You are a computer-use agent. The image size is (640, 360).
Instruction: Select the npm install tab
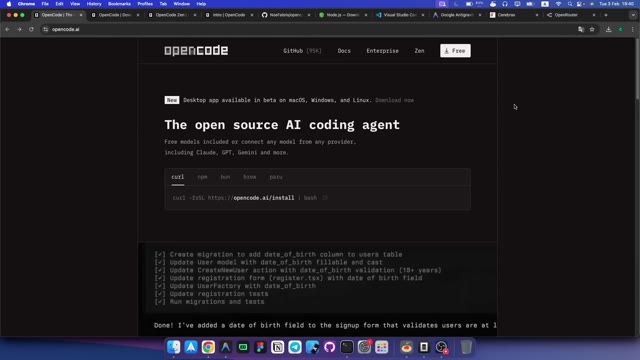[x=202, y=177]
